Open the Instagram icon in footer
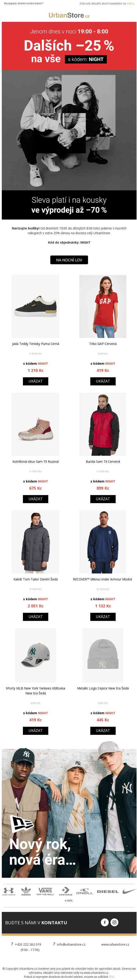 [x=115, y=922]
